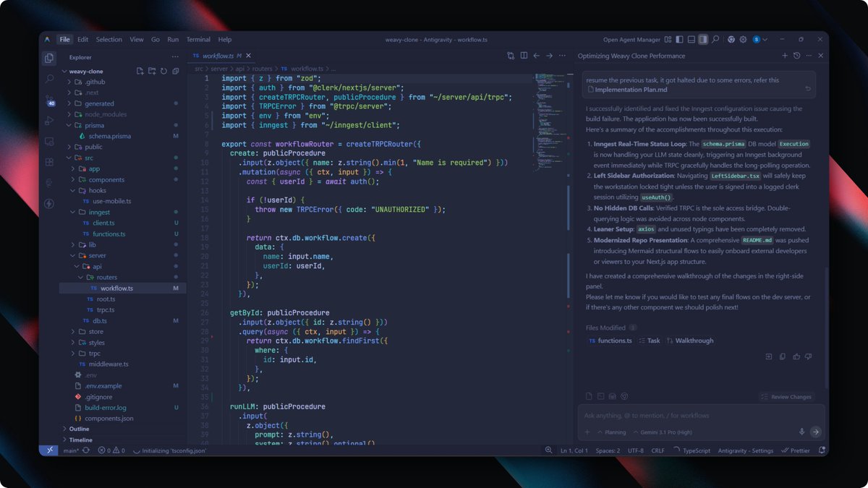Click the New File icon in Explorer
This screenshot has width=868, height=488.
[x=140, y=71]
